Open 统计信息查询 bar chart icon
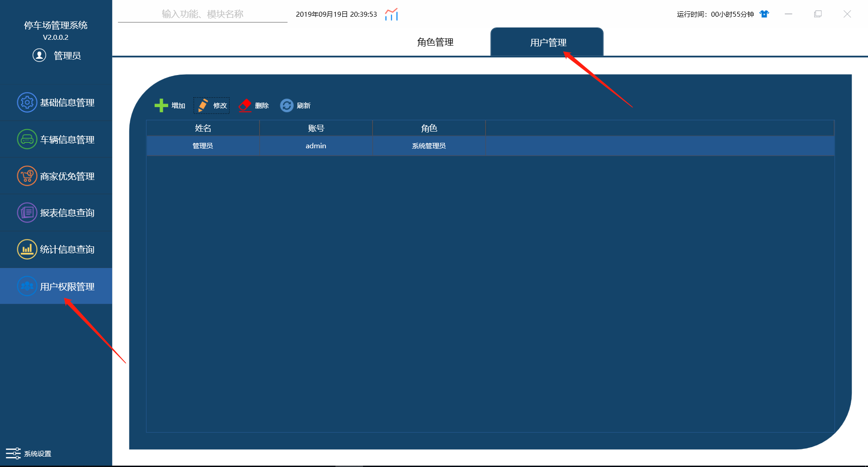The image size is (868, 467). click(x=27, y=249)
